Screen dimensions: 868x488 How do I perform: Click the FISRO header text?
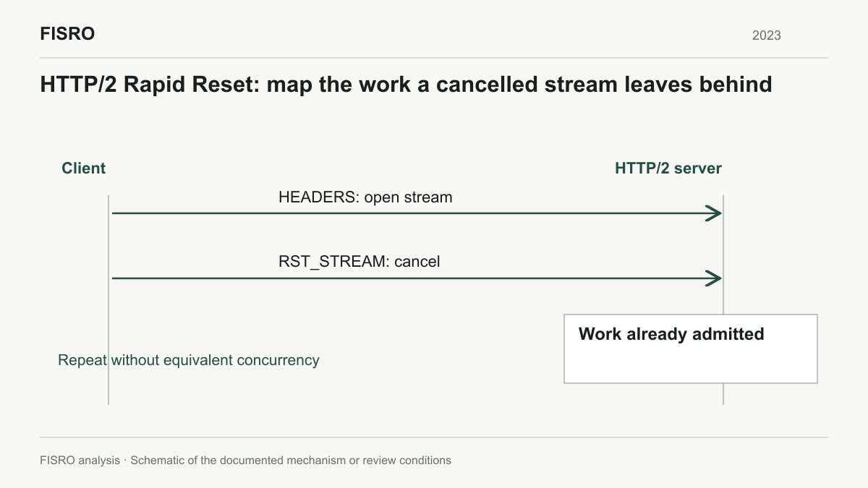click(67, 34)
